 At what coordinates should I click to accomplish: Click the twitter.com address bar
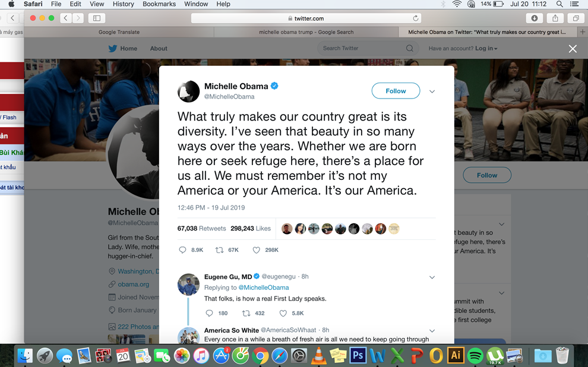(306, 18)
